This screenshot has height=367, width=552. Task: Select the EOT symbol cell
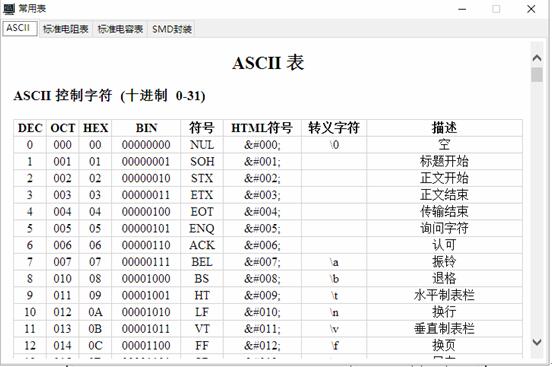tap(202, 212)
